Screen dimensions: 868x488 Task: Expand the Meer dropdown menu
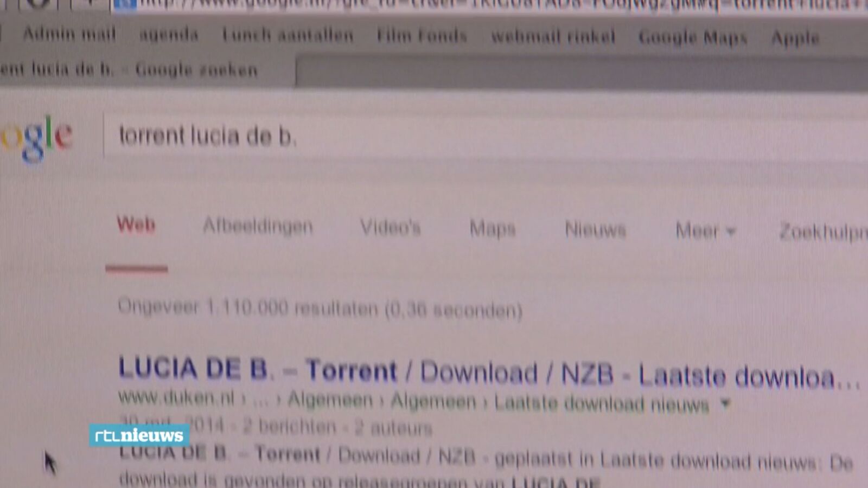click(705, 232)
